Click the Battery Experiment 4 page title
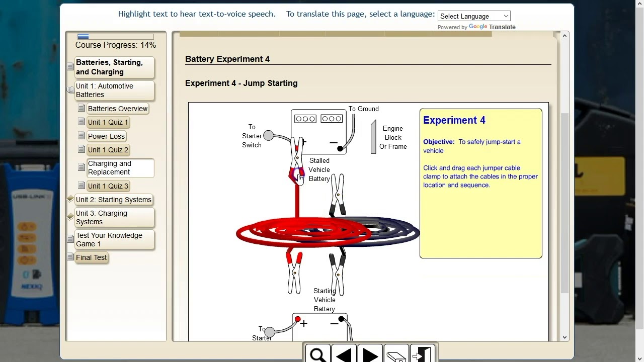This screenshot has width=644, height=362. tap(227, 59)
